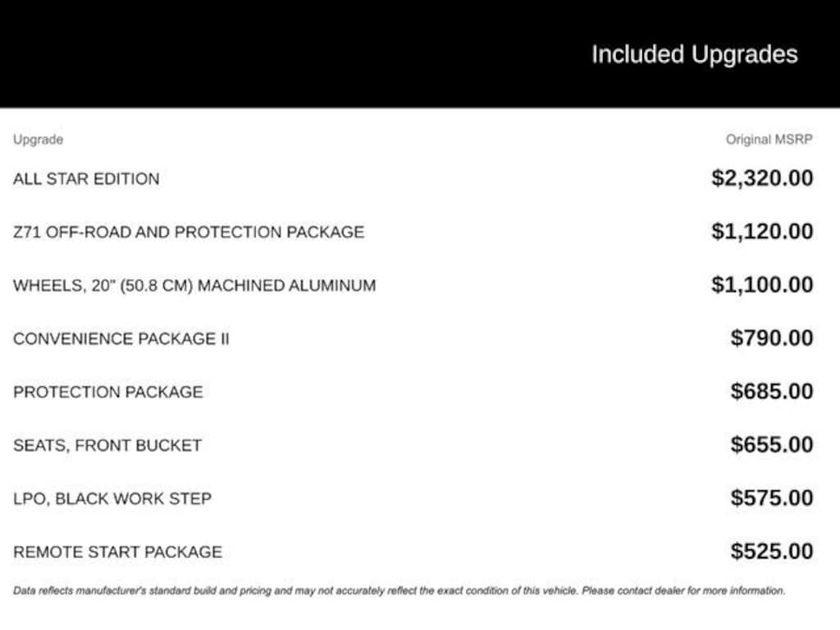The width and height of the screenshot is (840, 630).
Task: Select the REMOTE START PACKAGE label
Action: (x=117, y=552)
